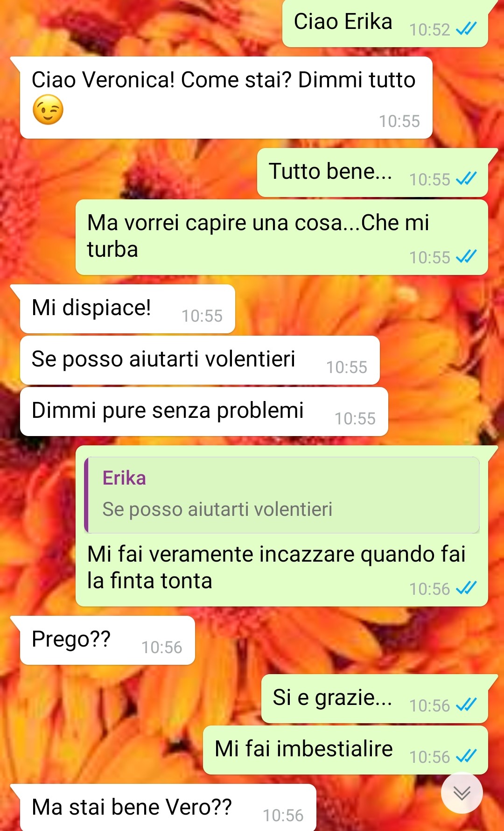Screen dimensions: 504x831
Task: Select the "Ciao Erika" message bubble
Action: [x=385, y=23]
